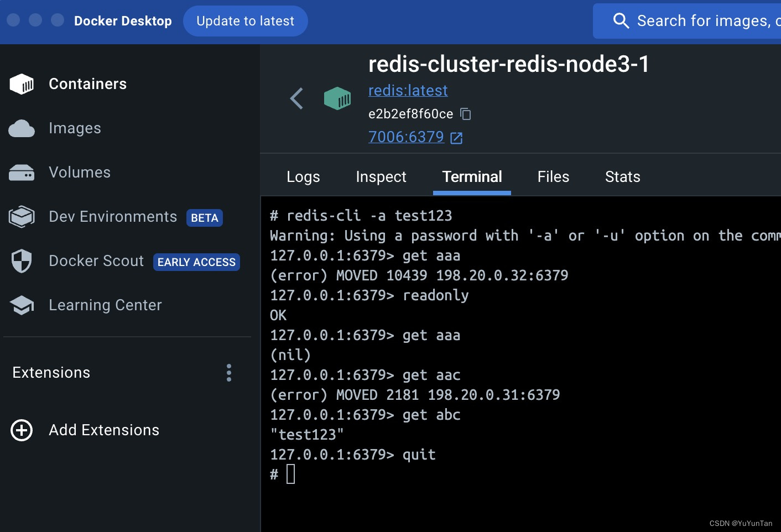The width and height of the screenshot is (781, 532).
Task: Click the container ID text e2b2ef8f60ce
Action: pos(411,114)
